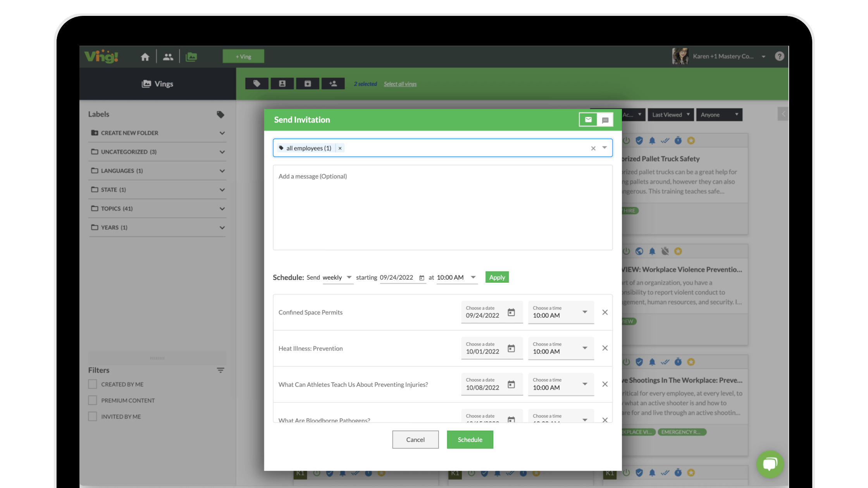This screenshot has width=868, height=488.
Task: Click the Select all vings link
Action: pyautogui.click(x=400, y=84)
